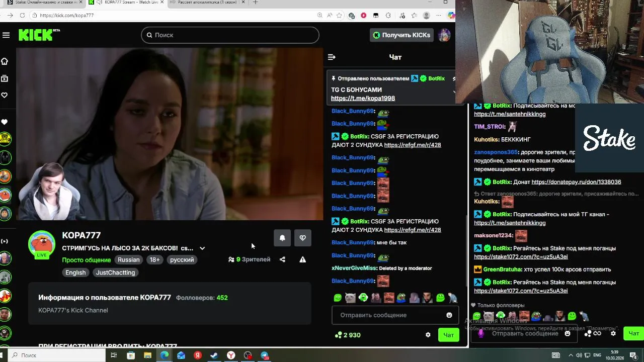The height and width of the screenshot is (362, 644).
Task: Add page to favorites with star icon
Action: [x=340, y=16]
